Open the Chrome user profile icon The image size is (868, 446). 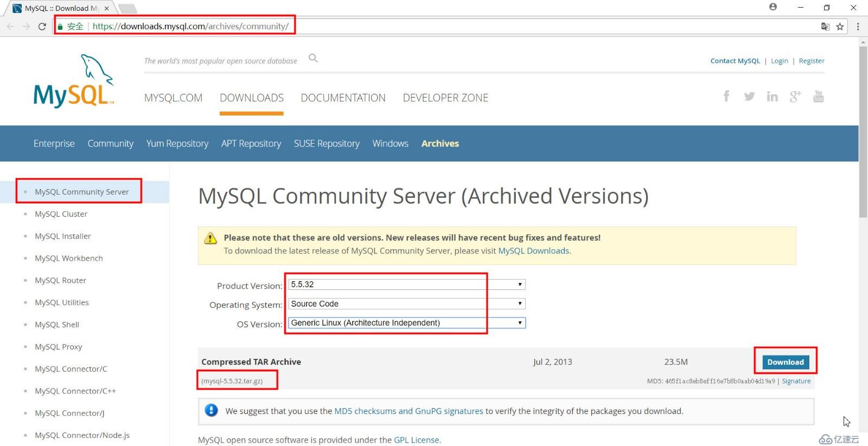(773, 7)
